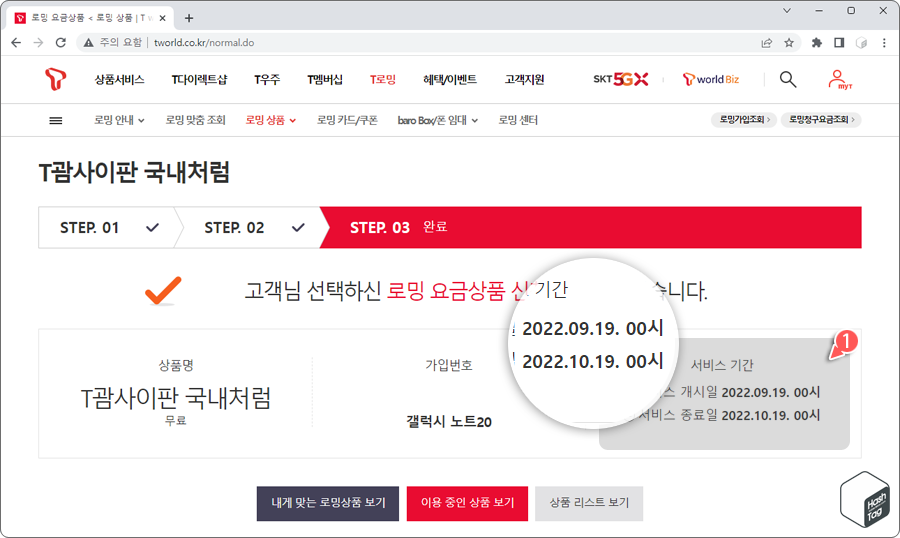The height and width of the screenshot is (538, 900).
Task: Open the 혜택/이벤트 menu
Action: tap(450, 79)
